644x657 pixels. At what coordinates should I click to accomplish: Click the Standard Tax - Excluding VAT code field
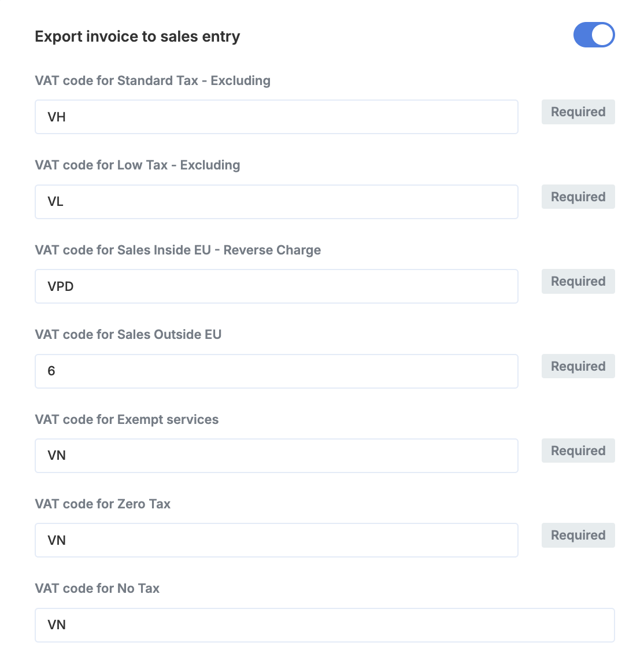tap(276, 117)
